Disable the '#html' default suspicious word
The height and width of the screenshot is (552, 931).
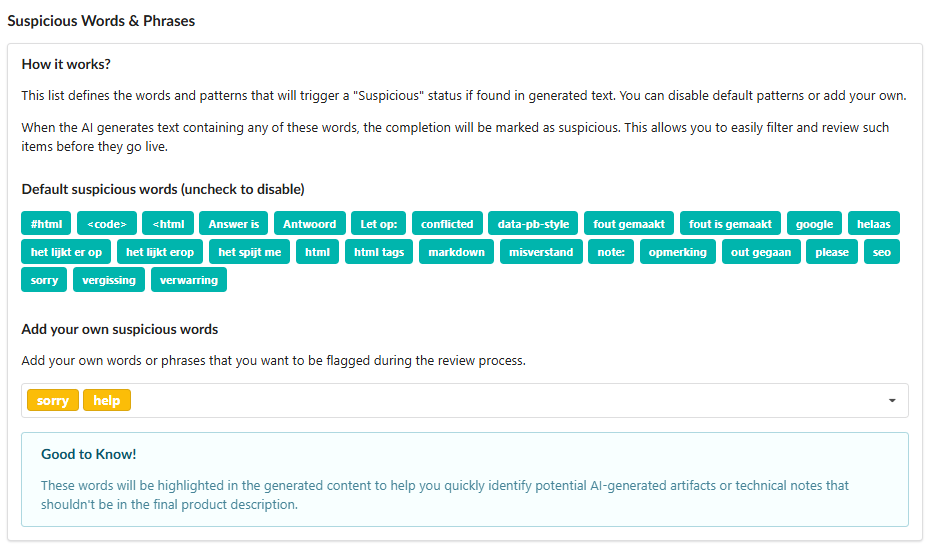click(46, 224)
